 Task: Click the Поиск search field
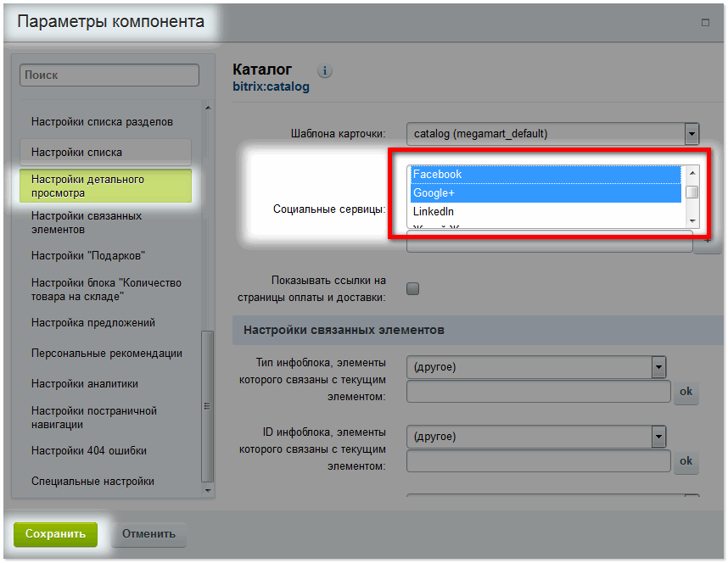click(x=109, y=75)
